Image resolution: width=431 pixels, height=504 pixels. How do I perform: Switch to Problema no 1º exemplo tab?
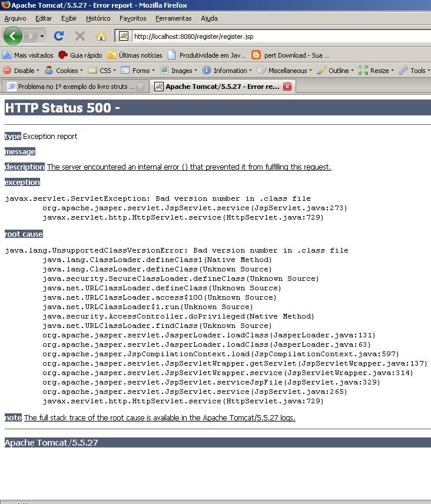pyautogui.click(x=75, y=87)
